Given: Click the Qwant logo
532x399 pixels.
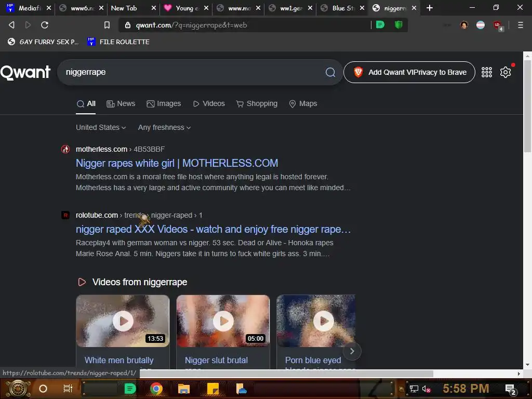Looking at the screenshot, I should [x=25, y=72].
